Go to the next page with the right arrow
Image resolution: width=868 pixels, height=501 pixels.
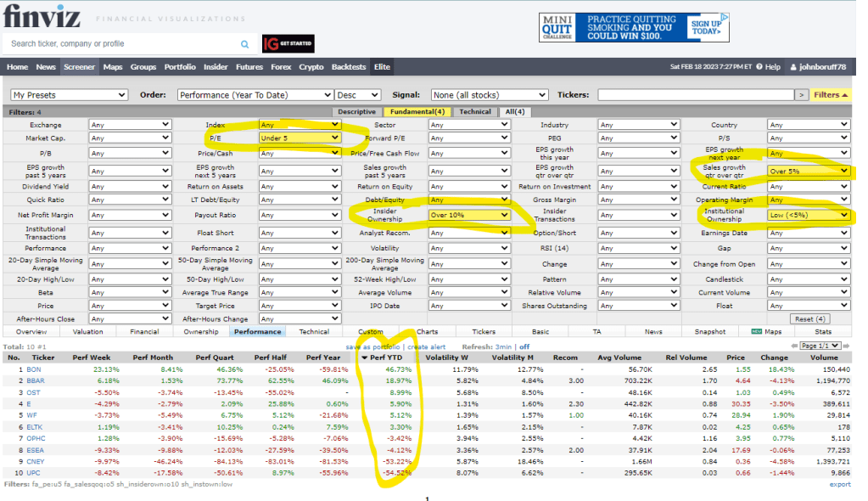[847, 346]
